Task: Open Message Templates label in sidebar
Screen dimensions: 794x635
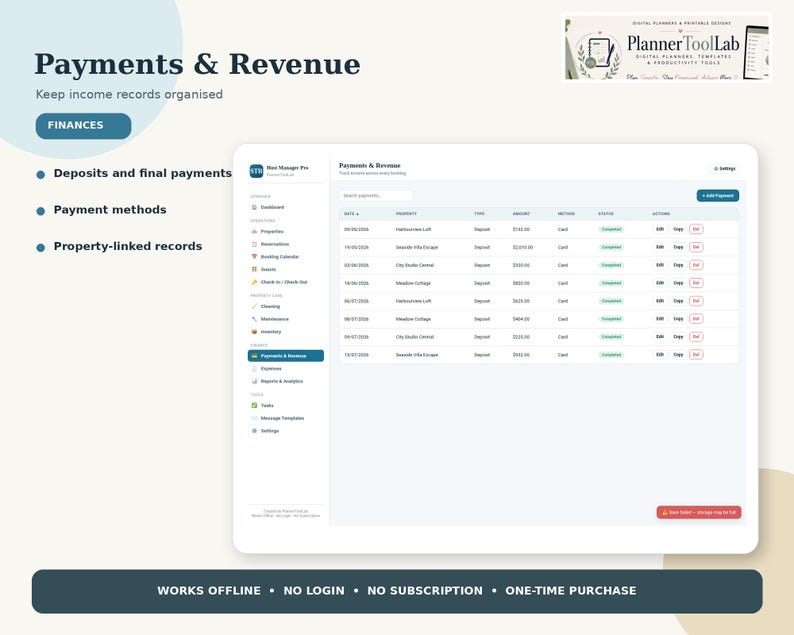Action: 282,418
